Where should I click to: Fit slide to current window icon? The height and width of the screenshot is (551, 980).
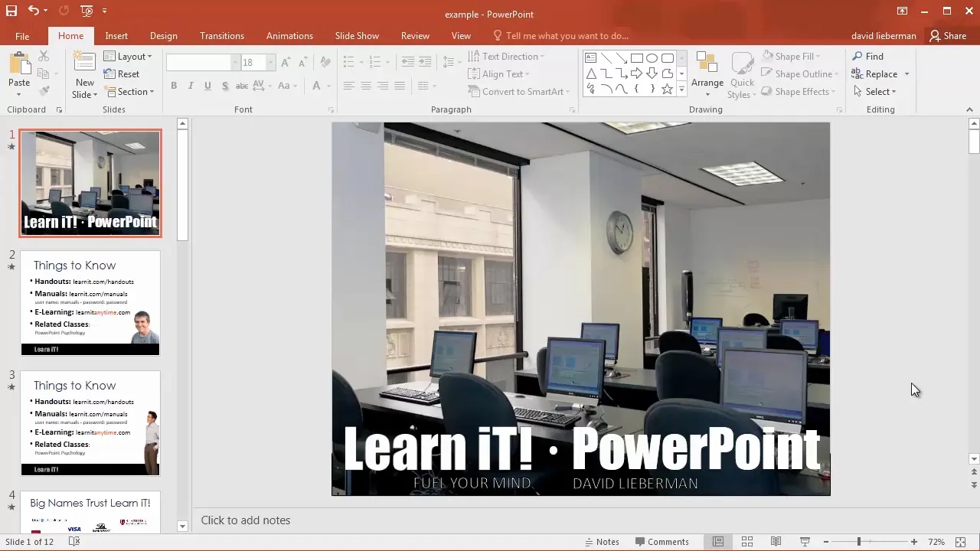click(961, 542)
